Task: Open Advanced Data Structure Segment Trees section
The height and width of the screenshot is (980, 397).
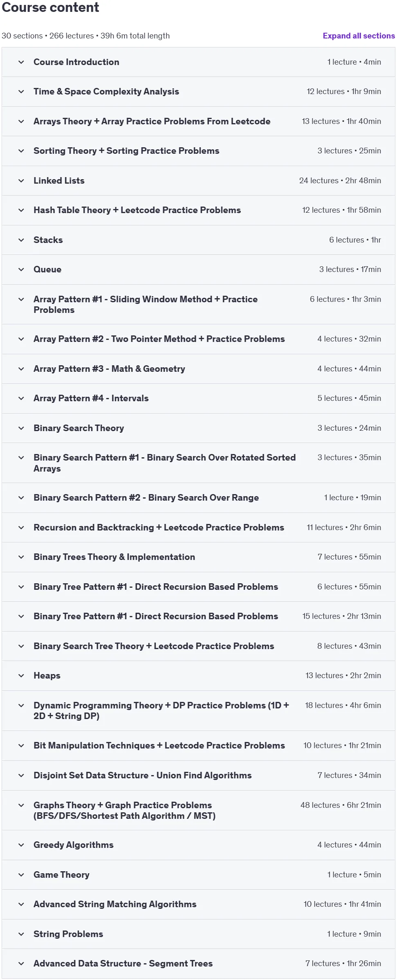Action: coord(123,964)
